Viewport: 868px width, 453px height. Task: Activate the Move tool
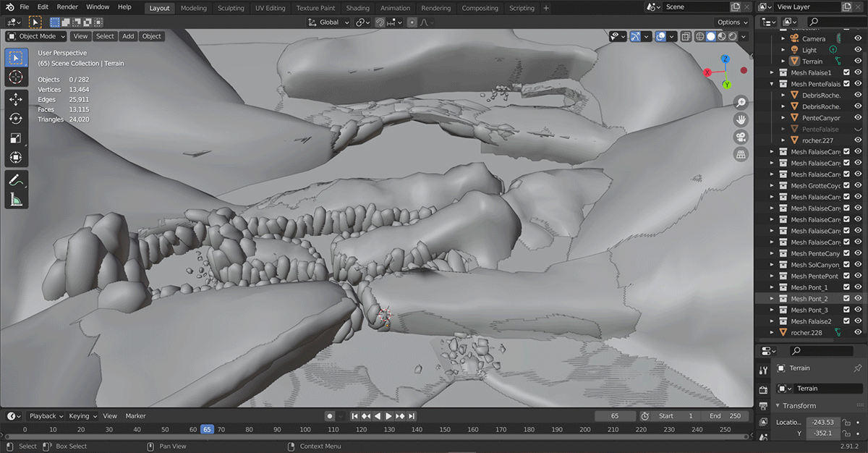point(16,99)
